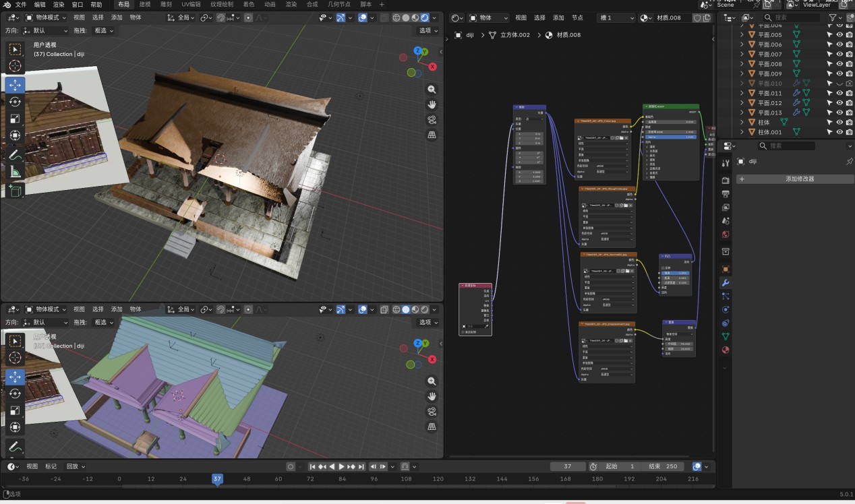Click the current frame field showing 37
This screenshot has width=855, height=504.
[567, 466]
